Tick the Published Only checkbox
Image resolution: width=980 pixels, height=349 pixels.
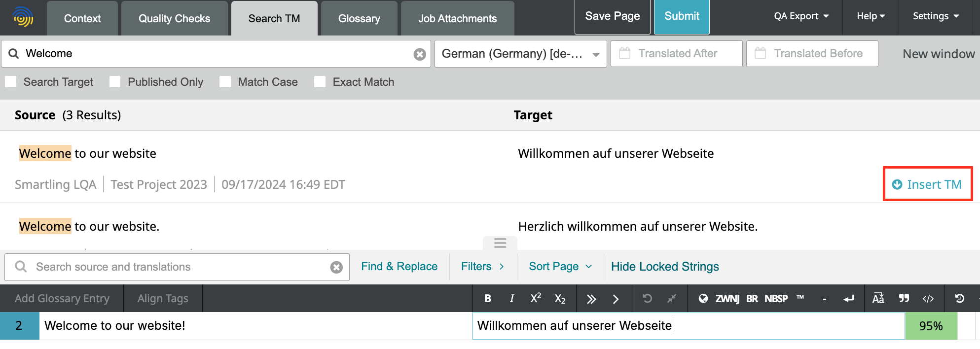point(115,82)
